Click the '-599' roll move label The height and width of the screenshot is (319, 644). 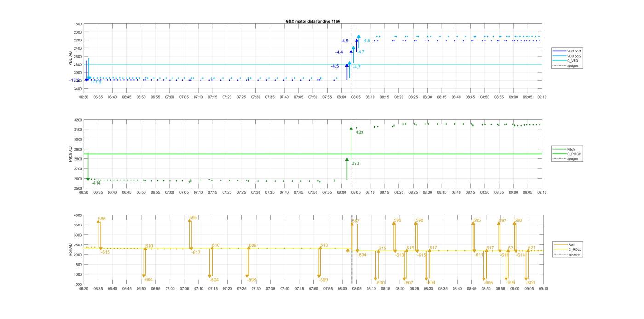click(x=323, y=280)
